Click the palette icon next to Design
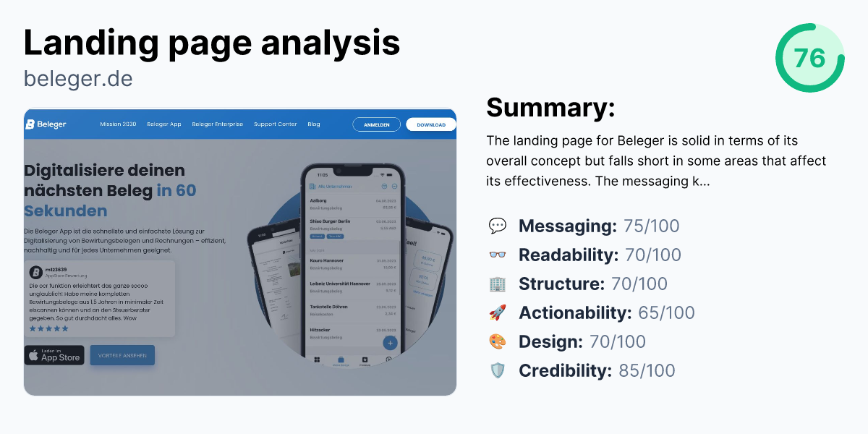The image size is (868, 434). point(498,341)
